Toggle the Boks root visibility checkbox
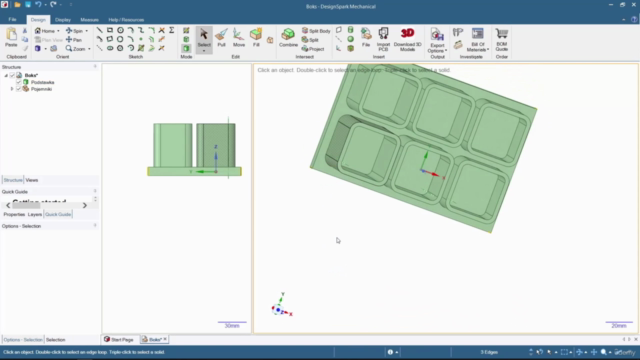Image resolution: width=640 pixels, height=360 pixels. [12, 75]
